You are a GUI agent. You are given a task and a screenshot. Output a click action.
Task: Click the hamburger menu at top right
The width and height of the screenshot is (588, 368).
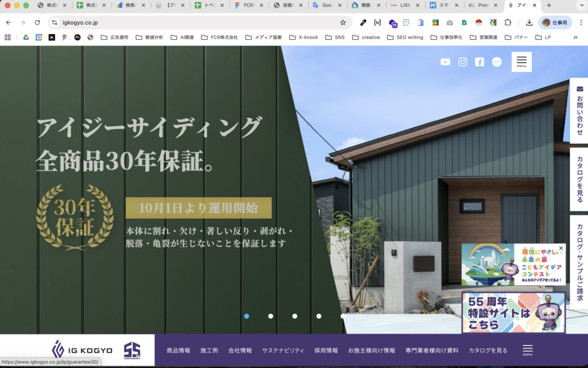tap(521, 61)
